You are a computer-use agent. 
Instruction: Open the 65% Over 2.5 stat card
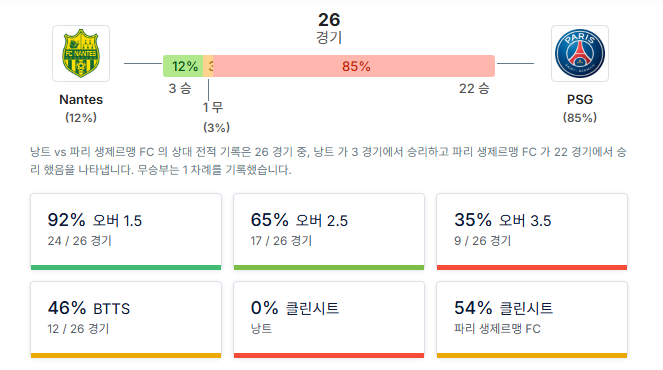pyautogui.click(x=329, y=232)
